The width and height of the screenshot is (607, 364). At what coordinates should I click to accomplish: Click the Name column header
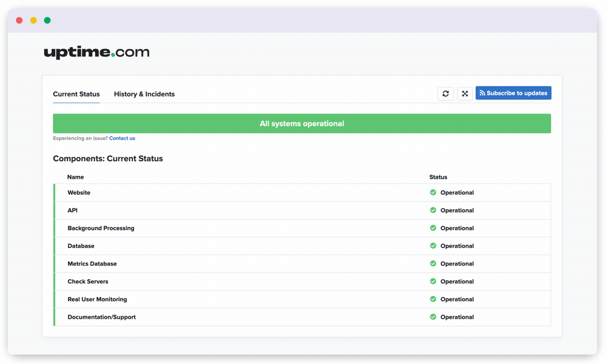click(75, 177)
